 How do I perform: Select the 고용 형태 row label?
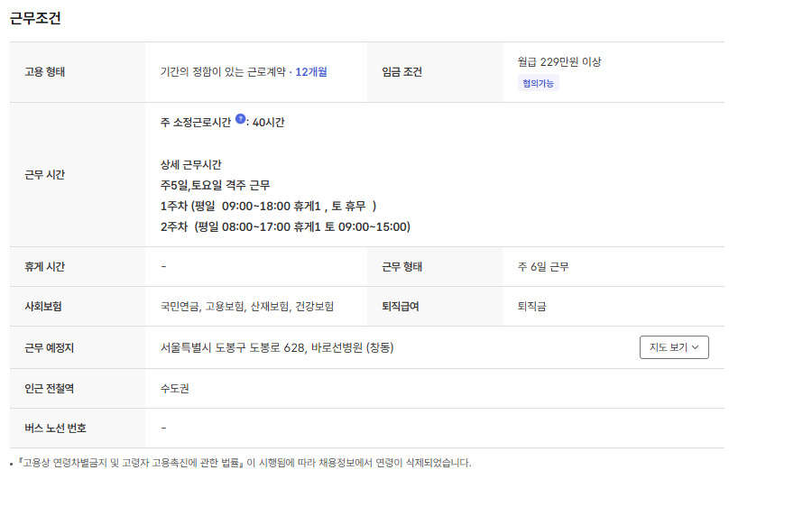44,72
